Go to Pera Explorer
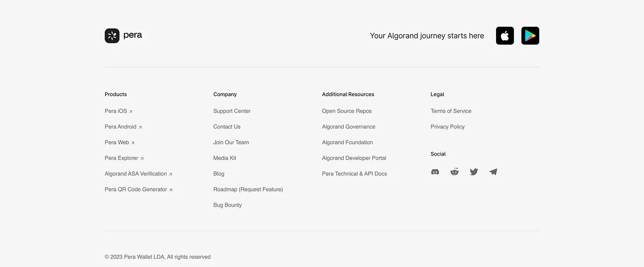Screen dimensions: 644x267 (124, 158)
